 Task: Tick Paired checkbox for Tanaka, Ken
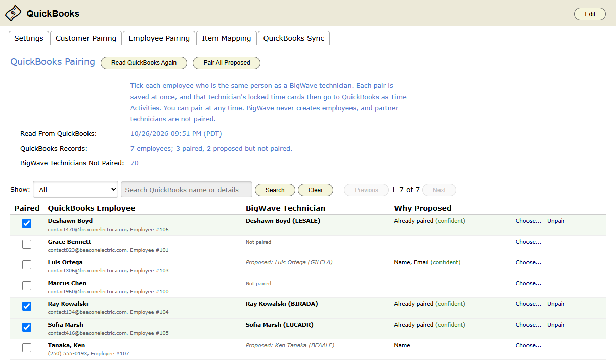27,348
